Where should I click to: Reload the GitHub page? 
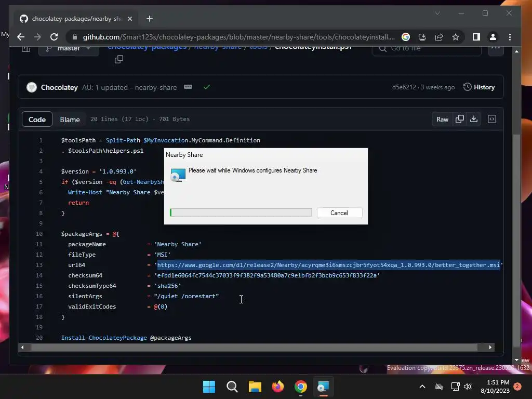(54, 37)
